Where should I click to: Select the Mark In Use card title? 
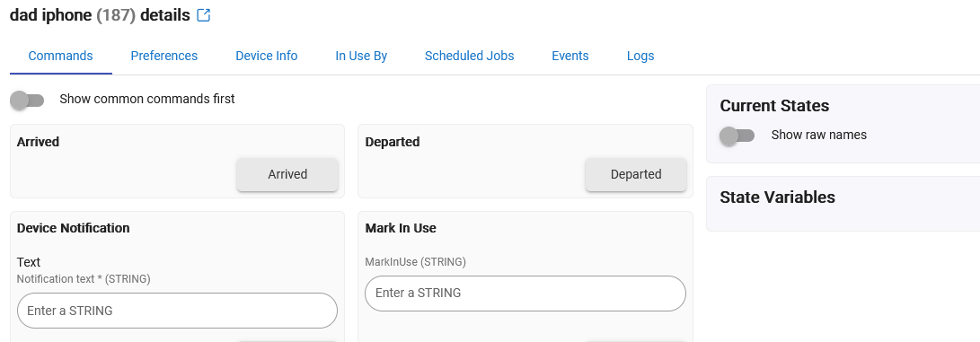pos(401,228)
